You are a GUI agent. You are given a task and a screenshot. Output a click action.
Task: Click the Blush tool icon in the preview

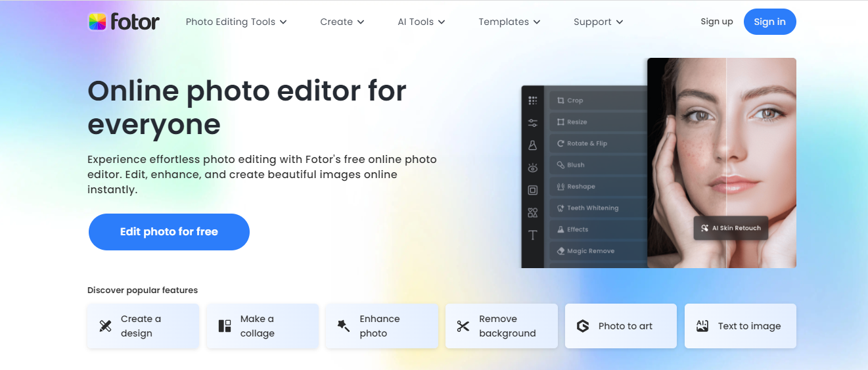pyautogui.click(x=560, y=165)
